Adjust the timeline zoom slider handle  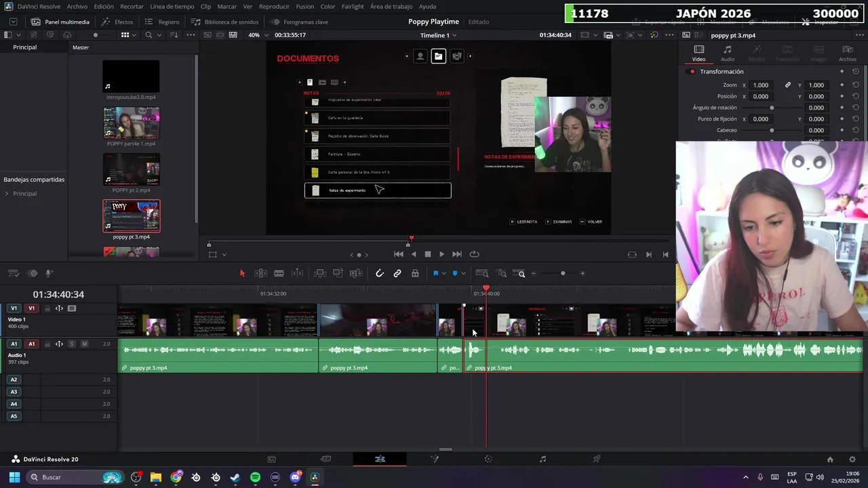tap(563, 273)
